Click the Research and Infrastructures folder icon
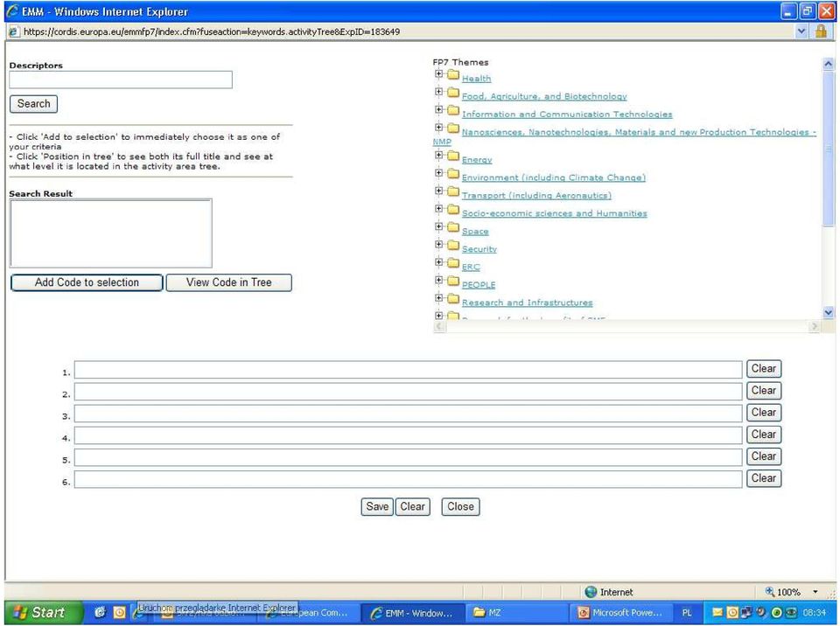840x626 pixels. pos(453,298)
